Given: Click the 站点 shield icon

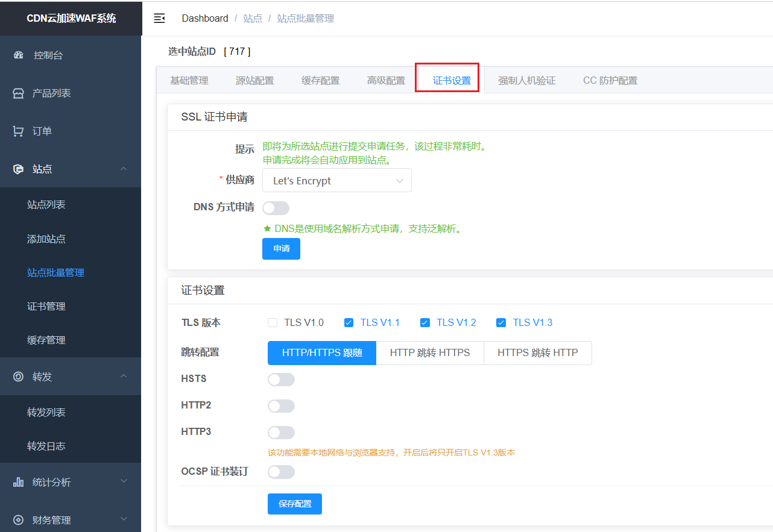Looking at the screenshot, I should point(18,169).
